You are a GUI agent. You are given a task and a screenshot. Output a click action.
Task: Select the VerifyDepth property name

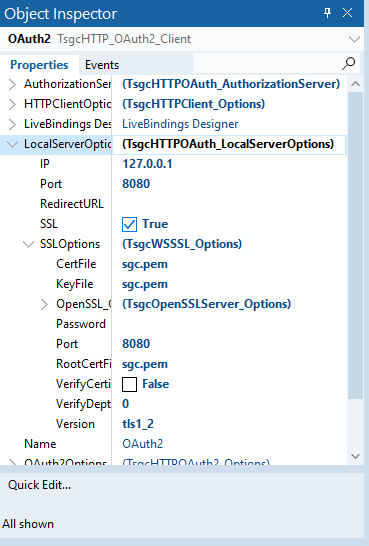pyautogui.click(x=84, y=404)
